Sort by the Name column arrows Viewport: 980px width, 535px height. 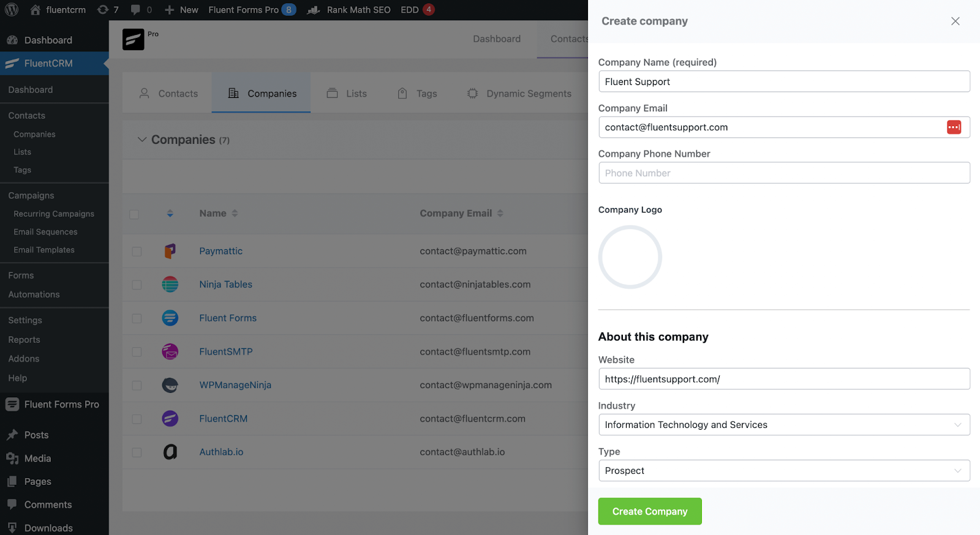tap(235, 213)
